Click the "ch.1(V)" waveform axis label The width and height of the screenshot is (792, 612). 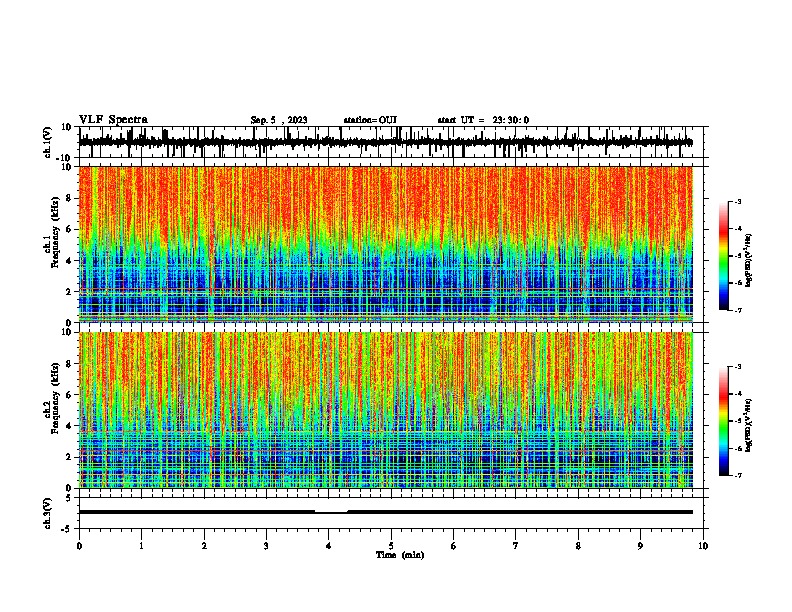pyautogui.click(x=47, y=142)
